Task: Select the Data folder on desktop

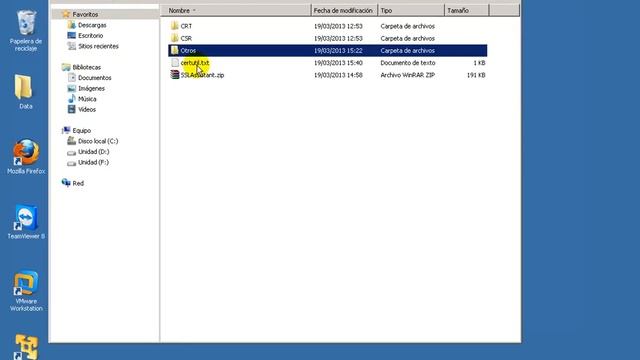Action: click(24, 91)
